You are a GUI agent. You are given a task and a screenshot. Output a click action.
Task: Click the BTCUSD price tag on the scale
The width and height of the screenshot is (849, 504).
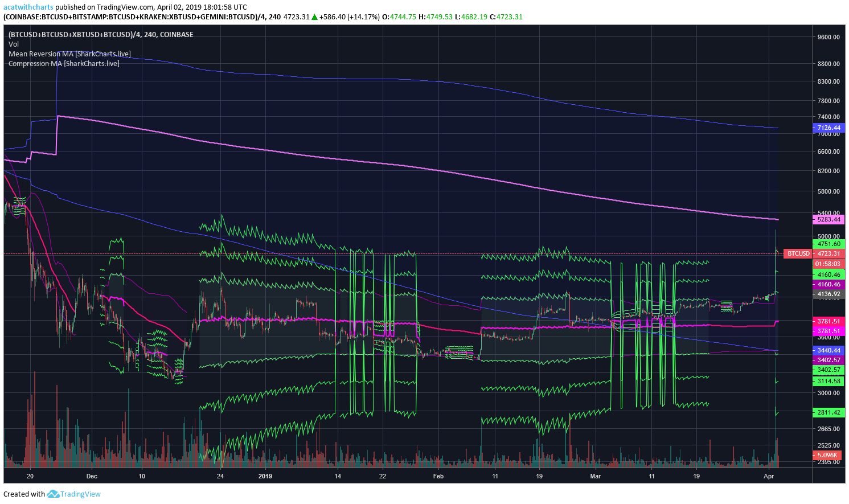click(x=798, y=253)
